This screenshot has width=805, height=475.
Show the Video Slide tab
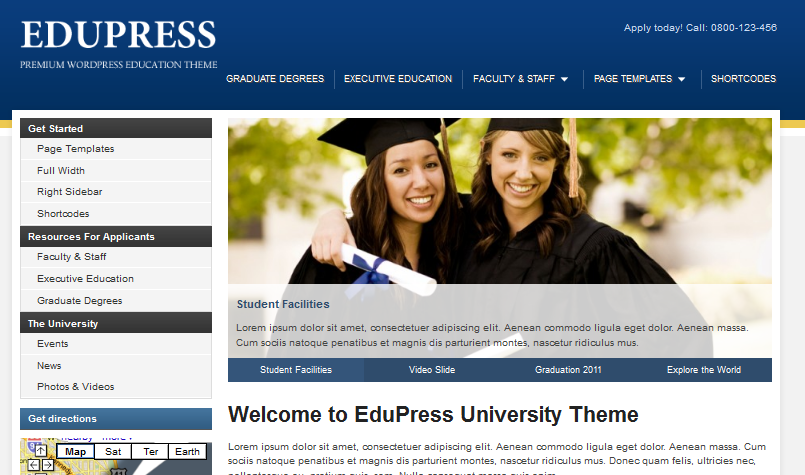tap(432, 370)
